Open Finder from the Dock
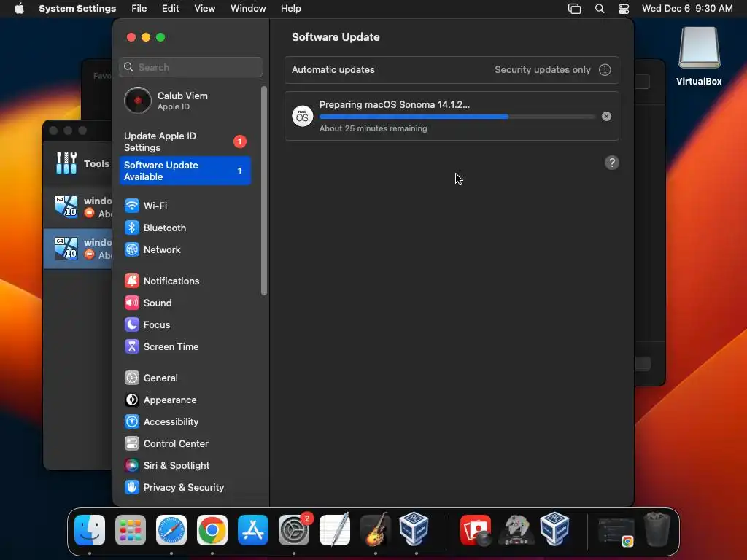 click(x=90, y=530)
